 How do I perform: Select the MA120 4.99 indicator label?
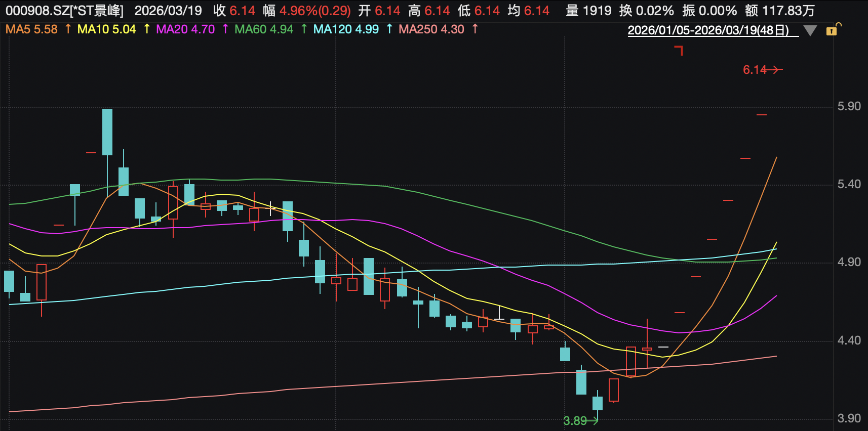(x=346, y=29)
